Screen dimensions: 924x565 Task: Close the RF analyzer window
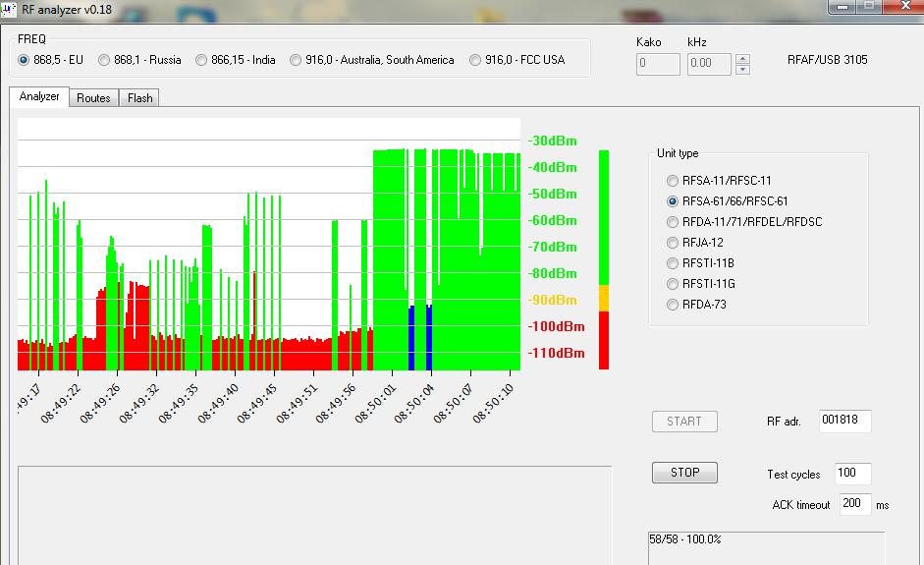pos(905,6)
